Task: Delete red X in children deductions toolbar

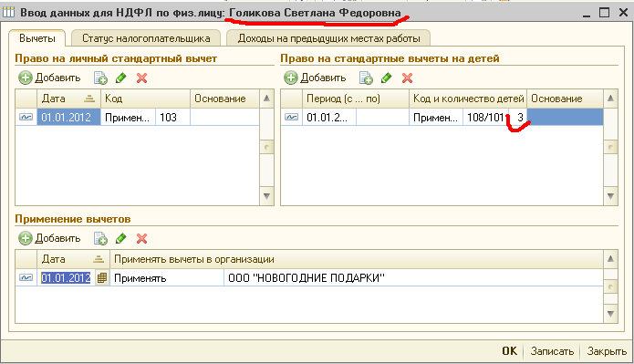Action: pyautogui.click(x=407, y=78)
